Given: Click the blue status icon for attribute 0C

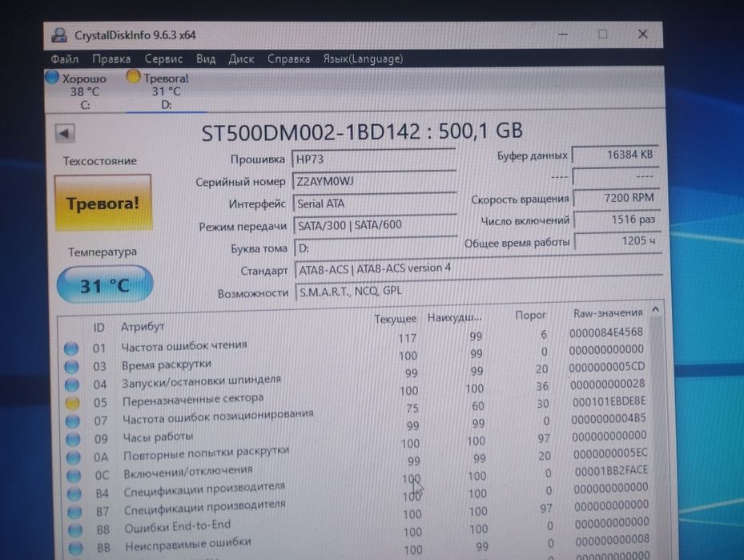Looking at the screenshot, I should coord(74,476).
